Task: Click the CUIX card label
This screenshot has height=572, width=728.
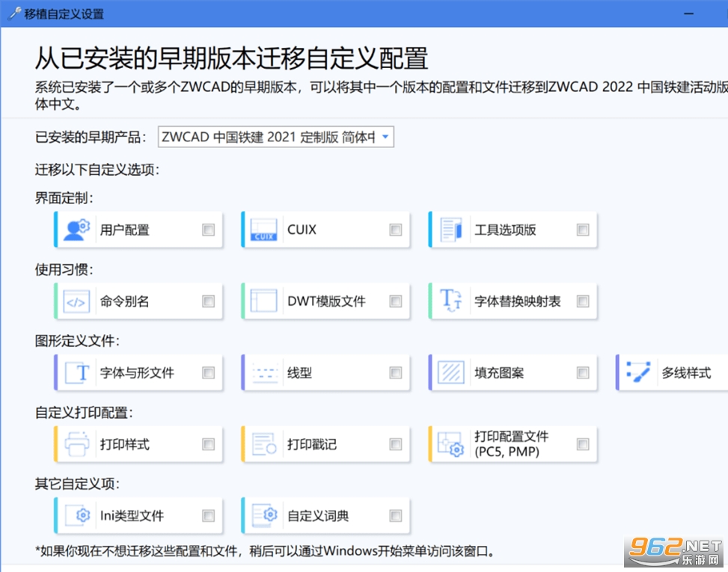Action: tap(302, 230)
